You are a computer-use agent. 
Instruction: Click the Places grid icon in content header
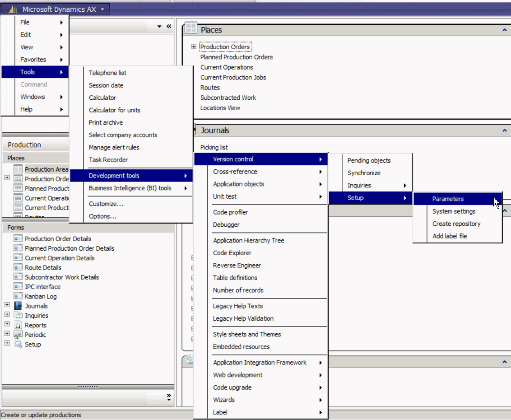[x=191, y=28]
